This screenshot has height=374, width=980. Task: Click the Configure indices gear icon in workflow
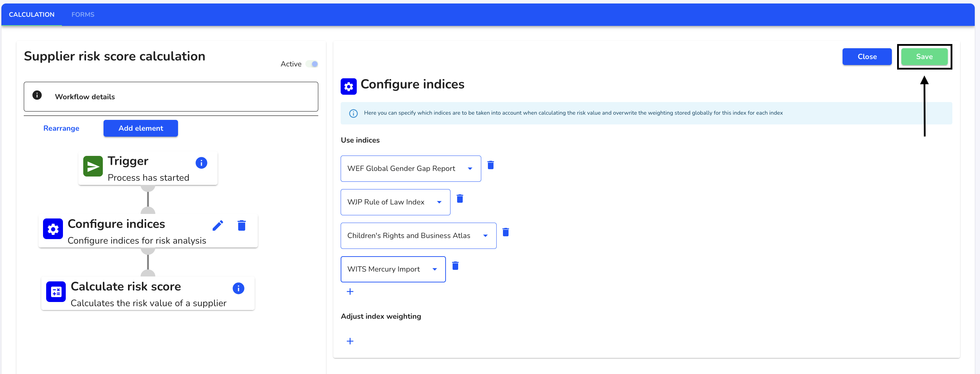(53, 229)
